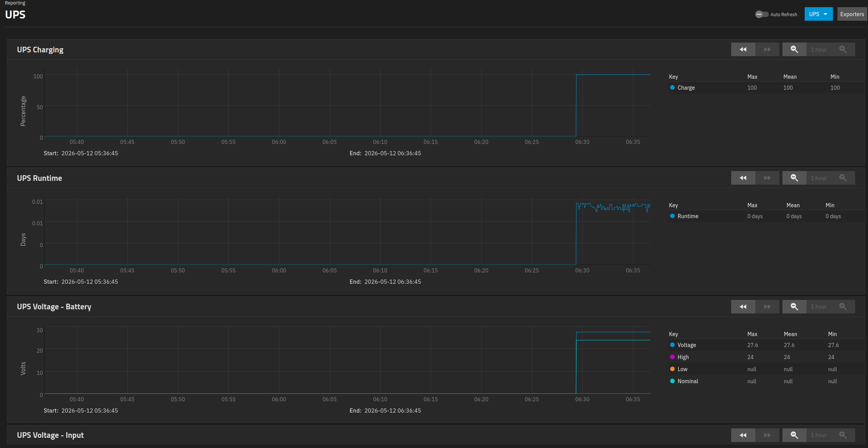Open the UPS reports dropdown
Viewport: 868px width, 448px height.
coord(819,14)
